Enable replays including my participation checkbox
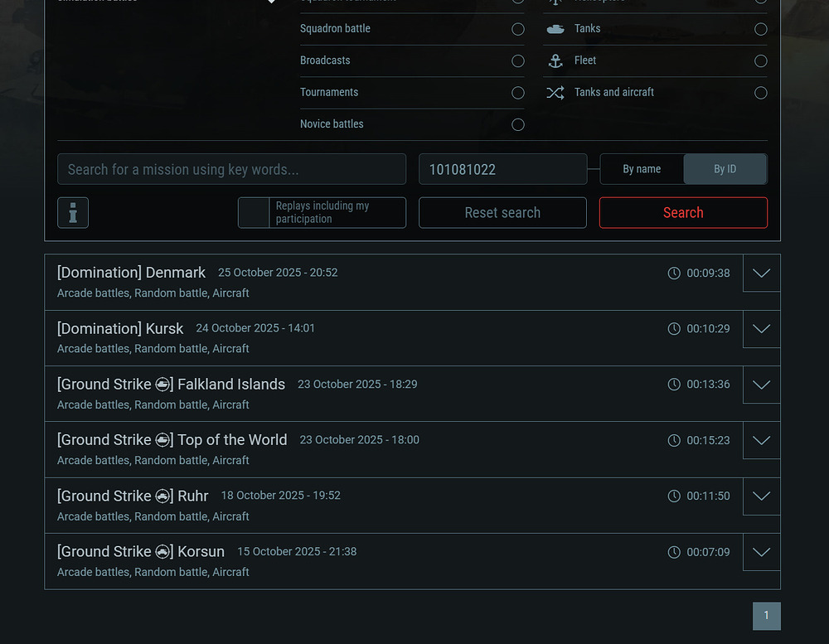This screenshot has width=829, height=644. pos(254,213)
